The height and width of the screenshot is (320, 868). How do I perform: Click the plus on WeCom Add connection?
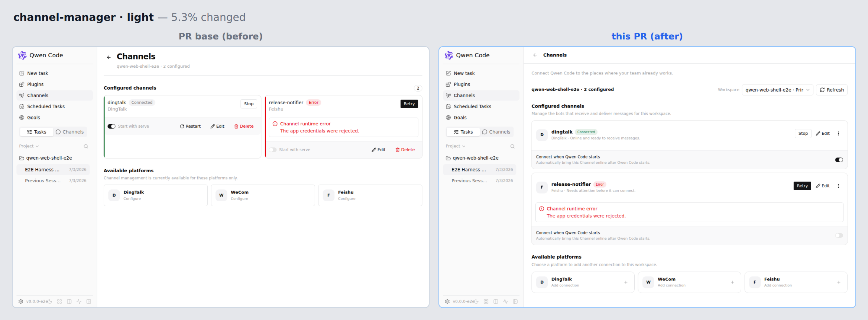pos(732,282)
